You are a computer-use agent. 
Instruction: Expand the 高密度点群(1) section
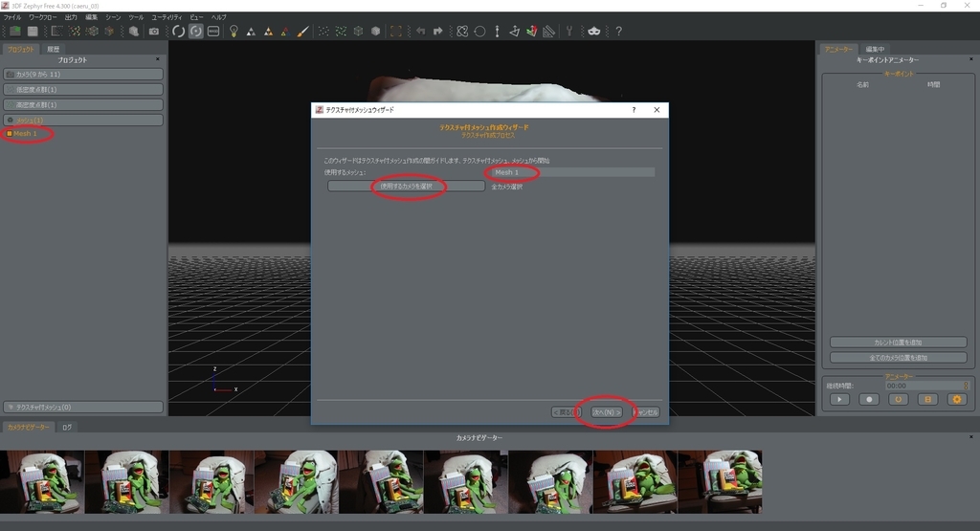tap(83, 104)
